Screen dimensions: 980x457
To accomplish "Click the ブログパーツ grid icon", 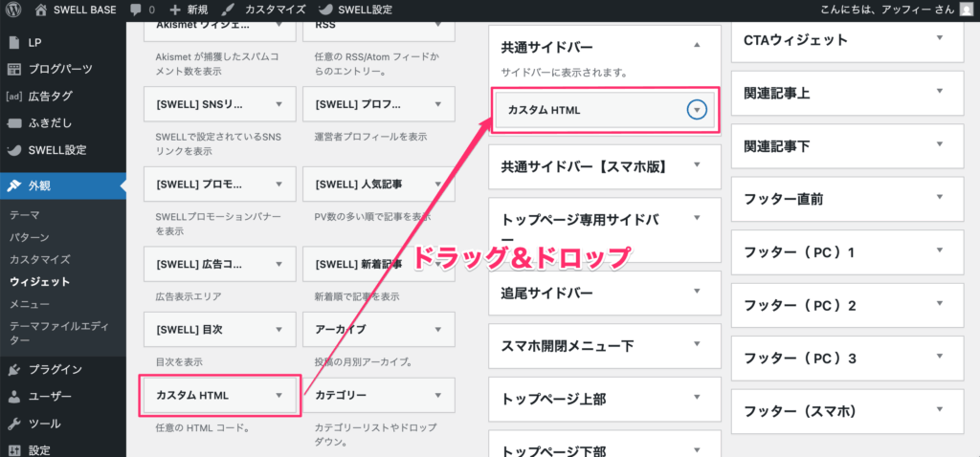I will point(15,69).
